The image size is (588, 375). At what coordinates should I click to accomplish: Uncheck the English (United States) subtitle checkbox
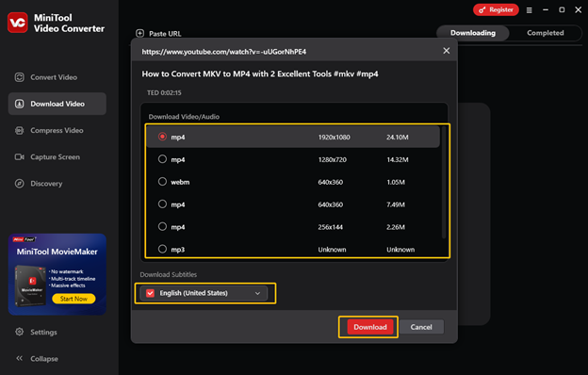150,293
